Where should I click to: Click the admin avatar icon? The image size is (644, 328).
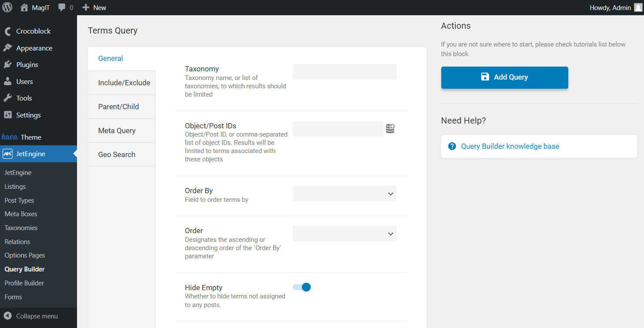click(637, 7)
